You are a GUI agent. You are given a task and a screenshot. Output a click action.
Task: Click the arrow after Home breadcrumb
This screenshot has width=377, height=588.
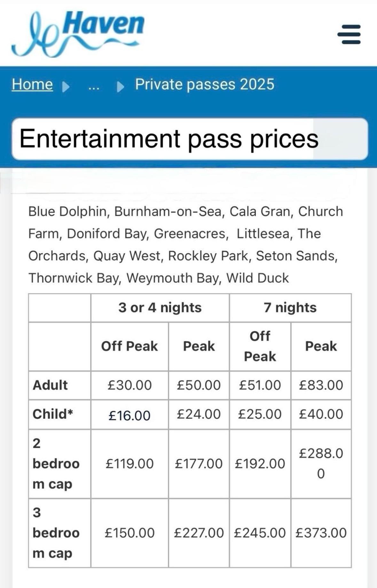(66, 86)
